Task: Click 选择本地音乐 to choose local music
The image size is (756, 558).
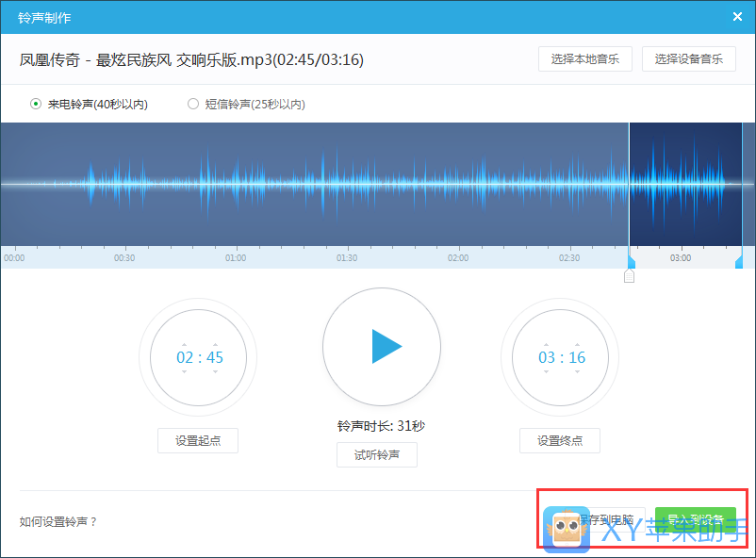Action: coord(584,58)
